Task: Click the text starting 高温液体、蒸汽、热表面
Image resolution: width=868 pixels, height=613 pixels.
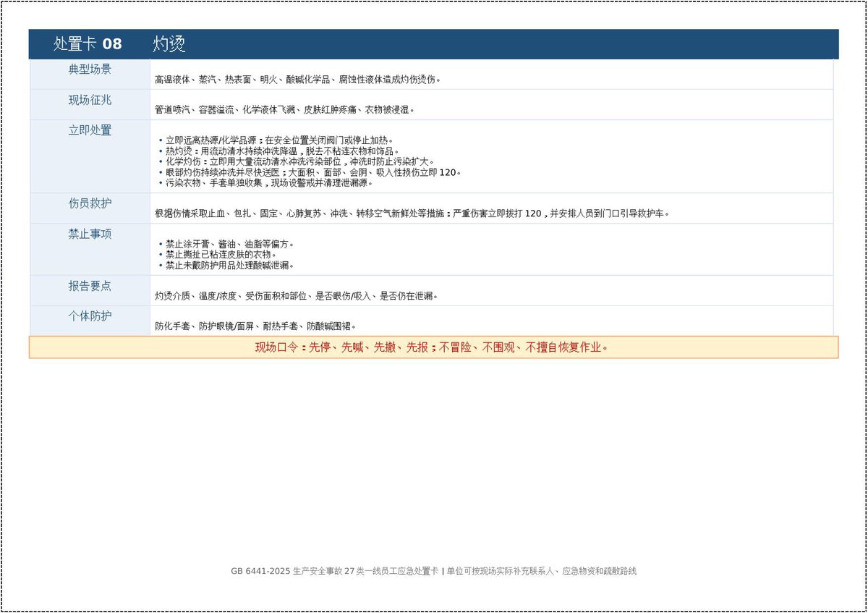Action: pyautogui.click(x=298, y=80)
